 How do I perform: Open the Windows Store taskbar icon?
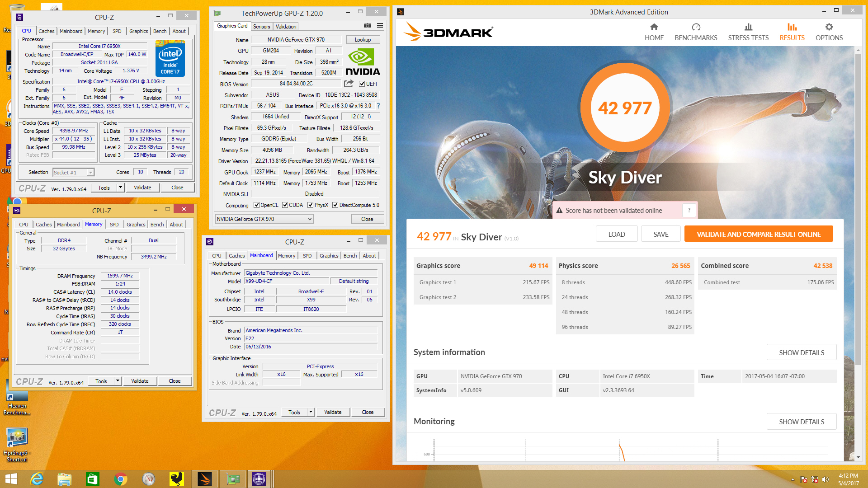click(93, 479)
